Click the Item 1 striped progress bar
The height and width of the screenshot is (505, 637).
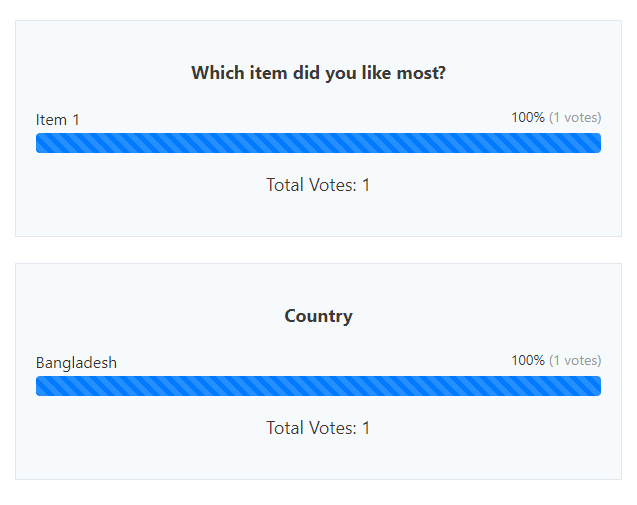coord(318,143)
